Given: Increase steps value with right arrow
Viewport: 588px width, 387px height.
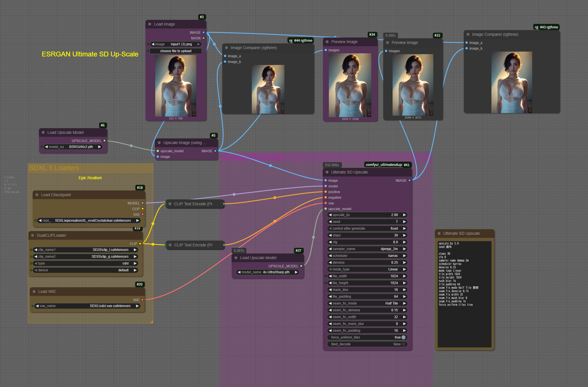Looking at the screenshot, I should (x=405, y=235).
